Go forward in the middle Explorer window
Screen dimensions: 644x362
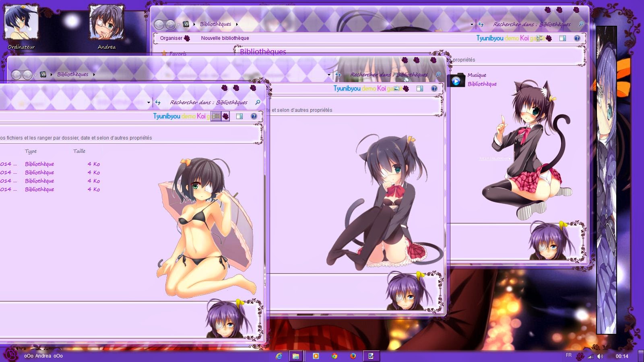pyautogui.click(x=27, y=75)
